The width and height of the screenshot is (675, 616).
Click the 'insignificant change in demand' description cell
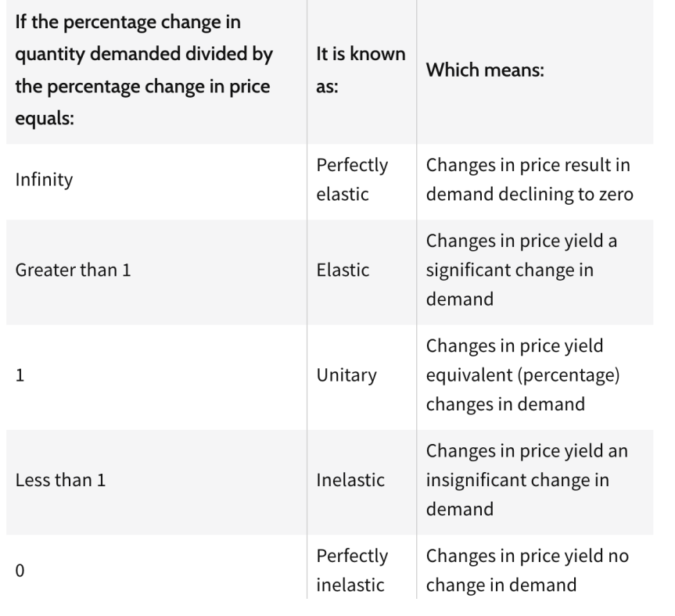click(527, 480)
